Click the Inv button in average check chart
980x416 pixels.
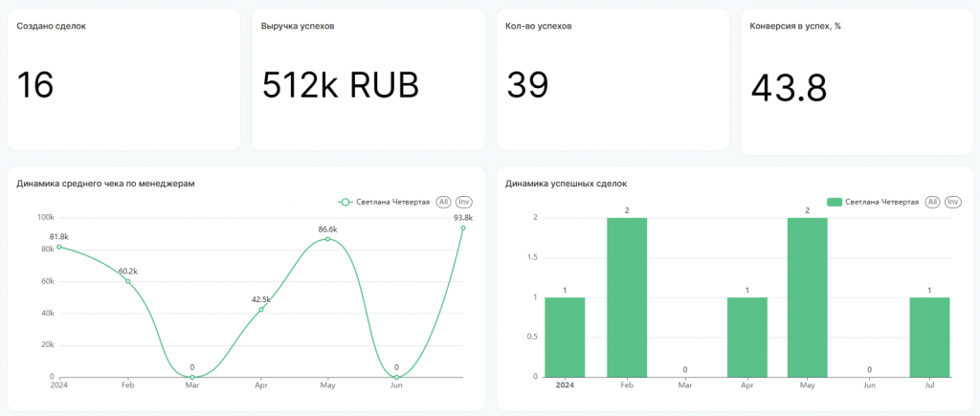coord(464,202)
